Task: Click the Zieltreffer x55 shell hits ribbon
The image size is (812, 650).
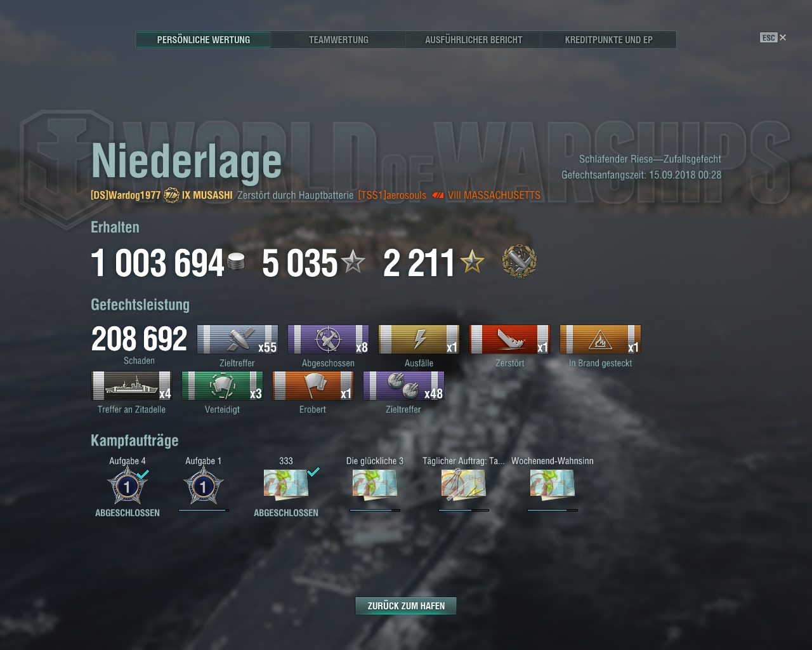Action: click(237, 340)
